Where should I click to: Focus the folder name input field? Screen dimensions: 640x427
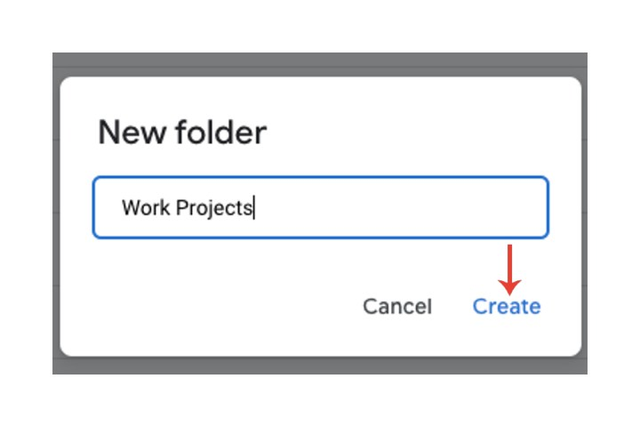coord(320,207)
